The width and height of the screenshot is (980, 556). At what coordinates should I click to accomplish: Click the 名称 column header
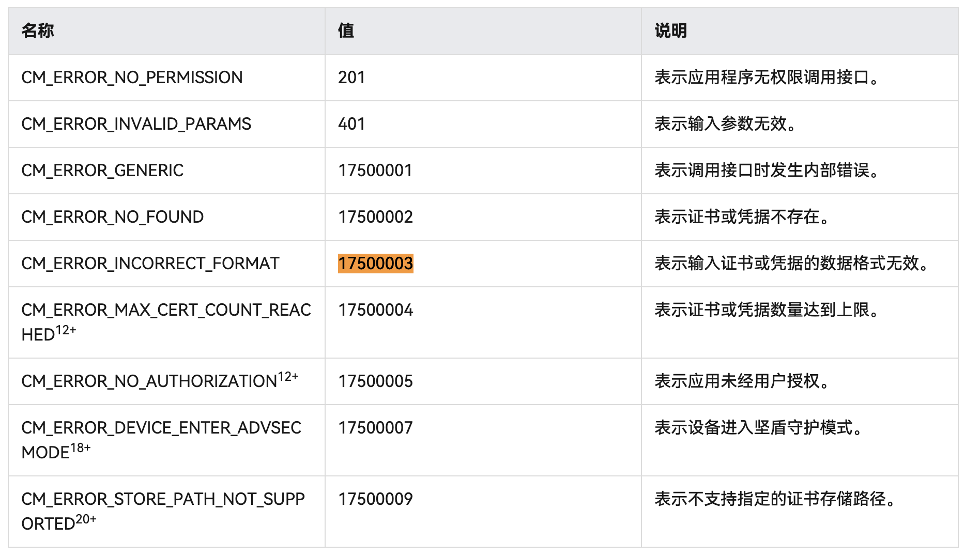38,31
